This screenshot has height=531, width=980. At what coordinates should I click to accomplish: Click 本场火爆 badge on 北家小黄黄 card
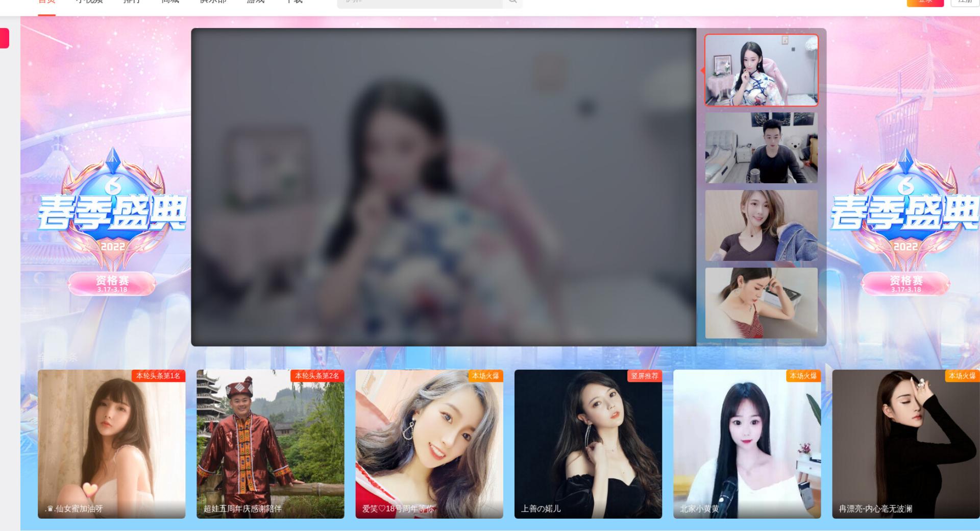[x=803, y=376]
